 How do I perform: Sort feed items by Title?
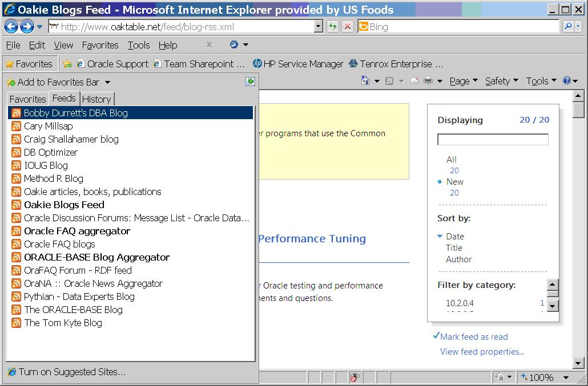(454, 248)
